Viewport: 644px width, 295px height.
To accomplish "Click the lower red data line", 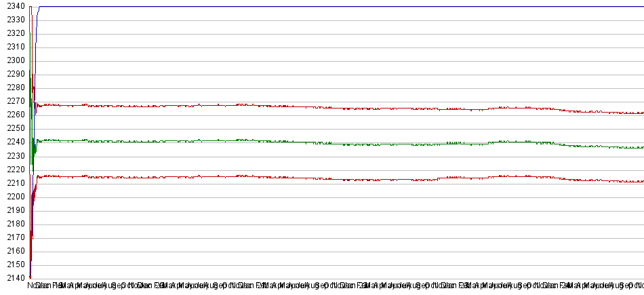I will (339, 180).
